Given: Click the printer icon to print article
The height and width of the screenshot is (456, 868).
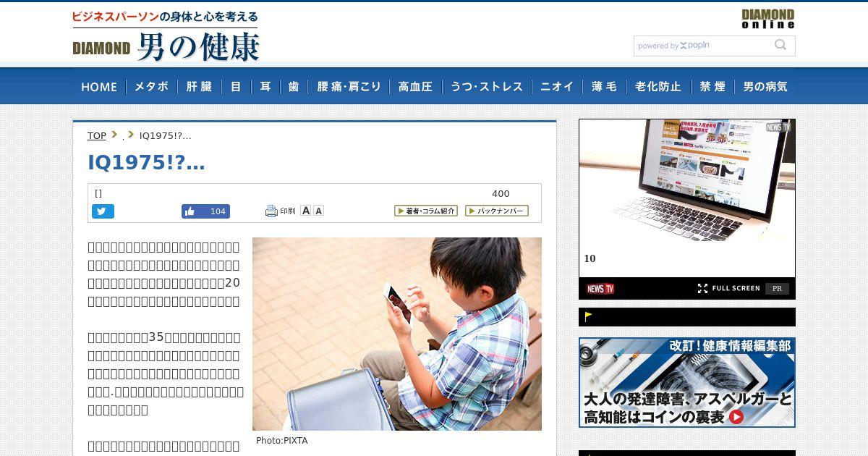Looking at the screenshot, I should click(x=271, y=211).
